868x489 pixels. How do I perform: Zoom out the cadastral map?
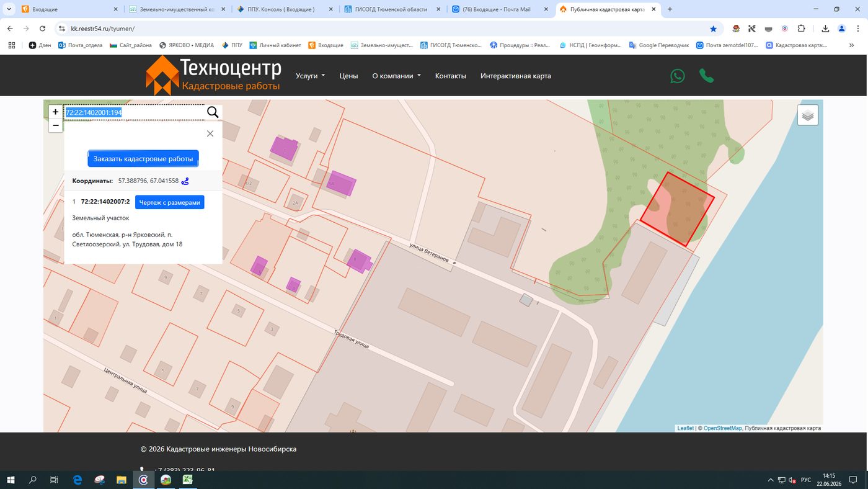55,125
